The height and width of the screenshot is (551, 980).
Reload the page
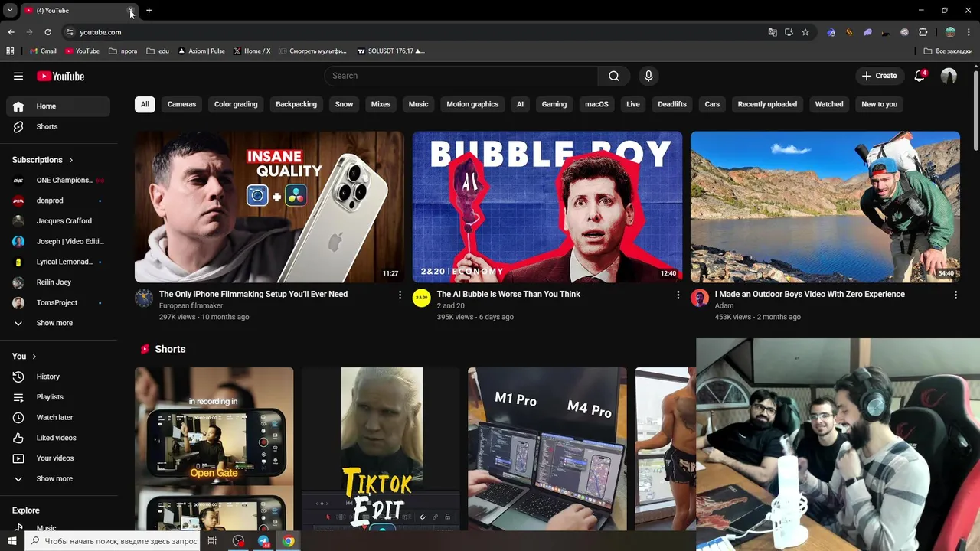click(x=47, y=32)
